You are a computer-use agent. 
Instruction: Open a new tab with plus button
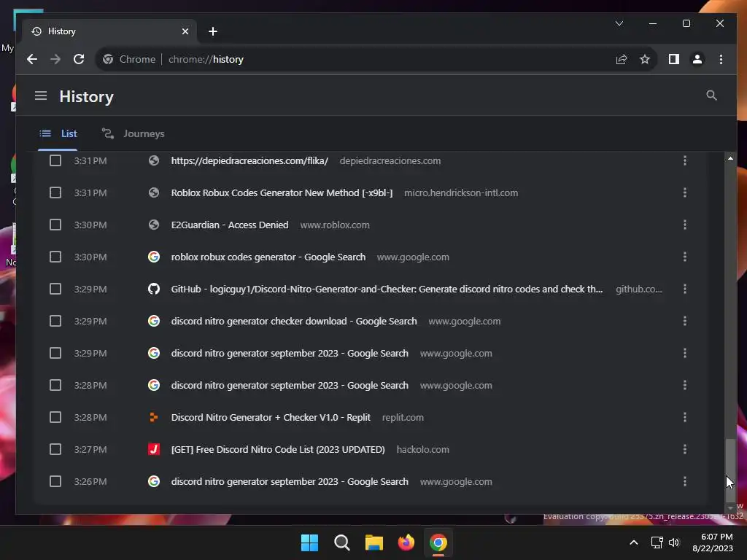(x=213, y=31)
